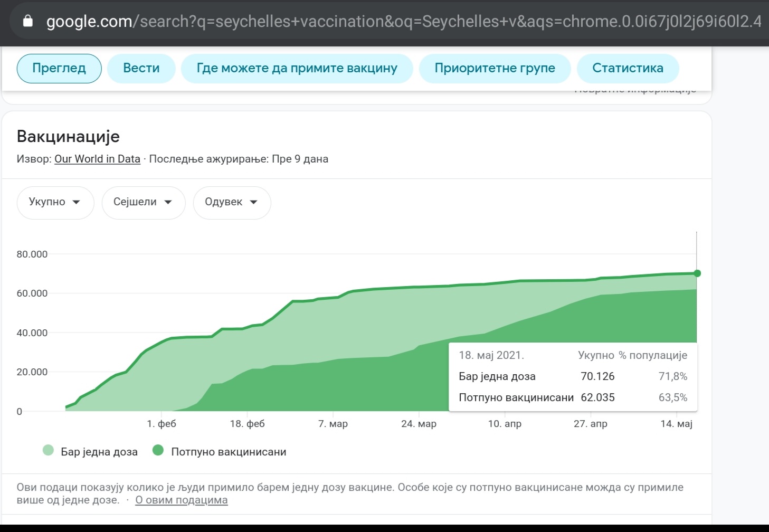The image size is (769, 532).
Task: Click the 80.000 y-axis label
Action: (32, 254)
